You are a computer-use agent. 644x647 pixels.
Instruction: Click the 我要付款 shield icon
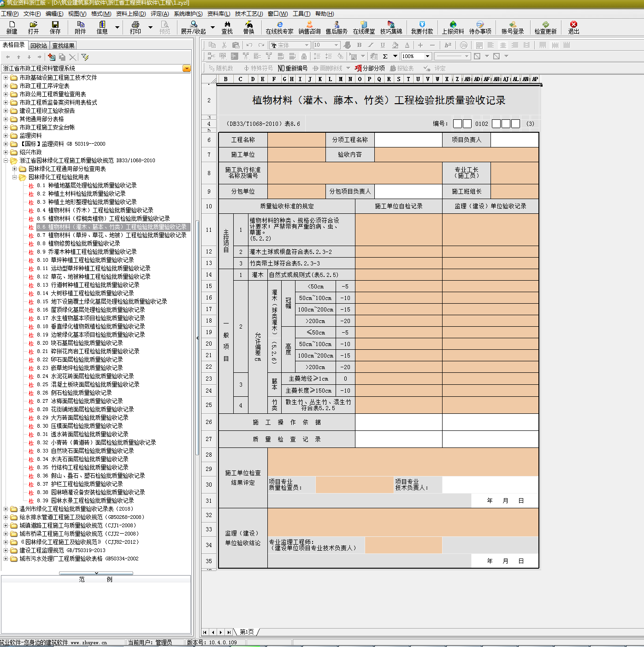422,27
